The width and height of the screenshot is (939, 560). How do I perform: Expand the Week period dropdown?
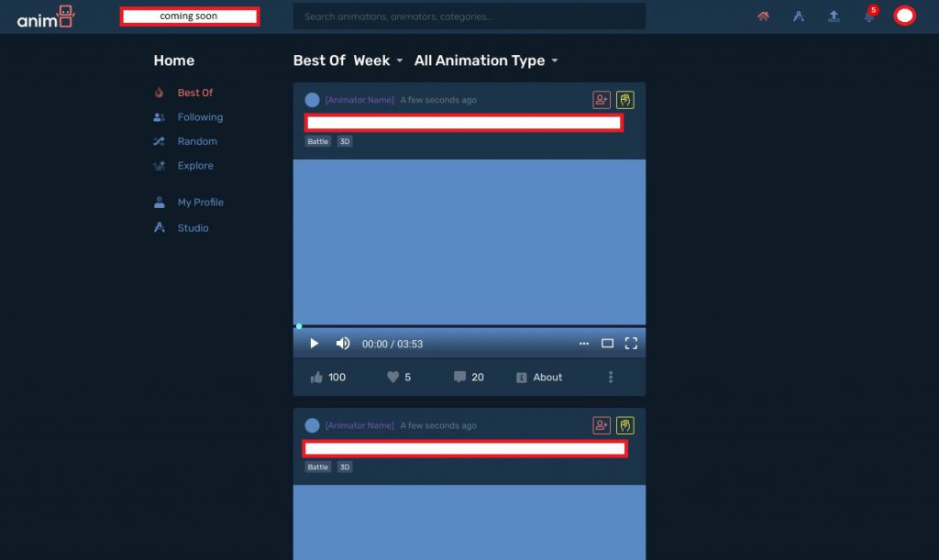click(378, 60)
